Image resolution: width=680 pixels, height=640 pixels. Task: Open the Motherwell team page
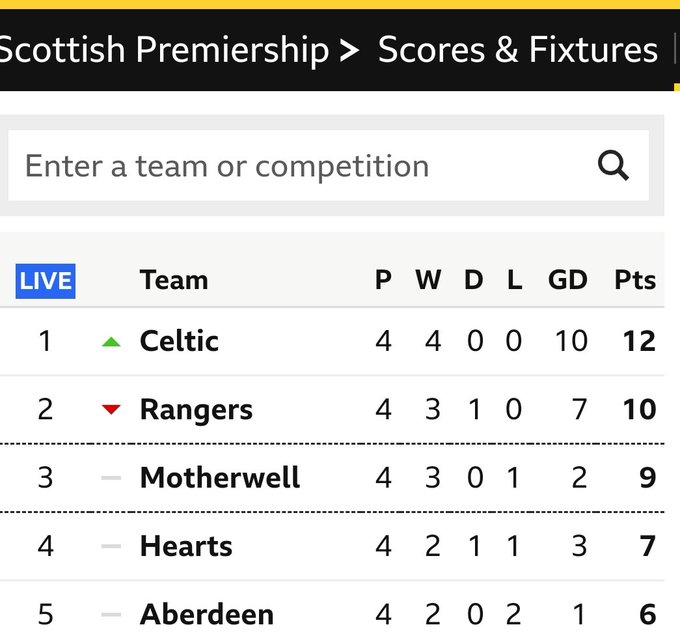[x=220, y=478]
